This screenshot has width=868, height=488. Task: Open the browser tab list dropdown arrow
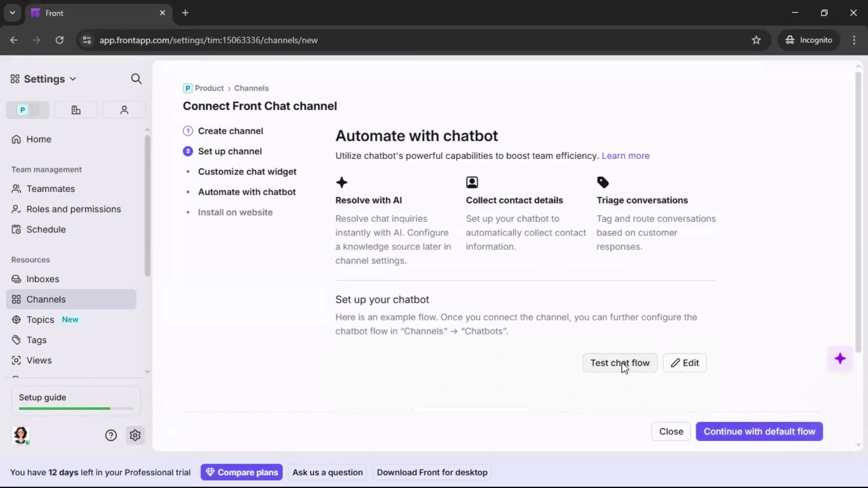[x=12, y=13]
